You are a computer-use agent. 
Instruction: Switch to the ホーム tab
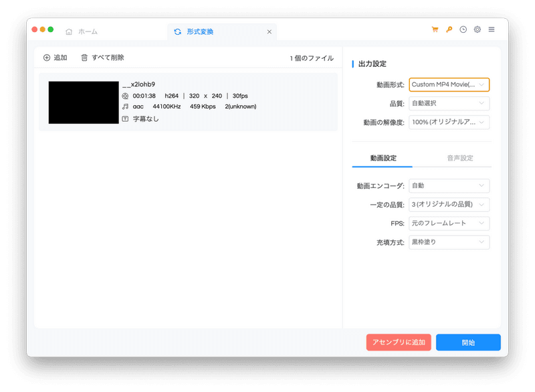pos(82,31)
